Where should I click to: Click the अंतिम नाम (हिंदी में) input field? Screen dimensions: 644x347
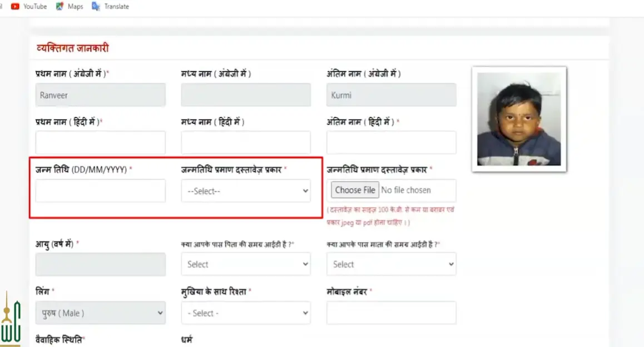pyautogui.click(x=391, y=142)
